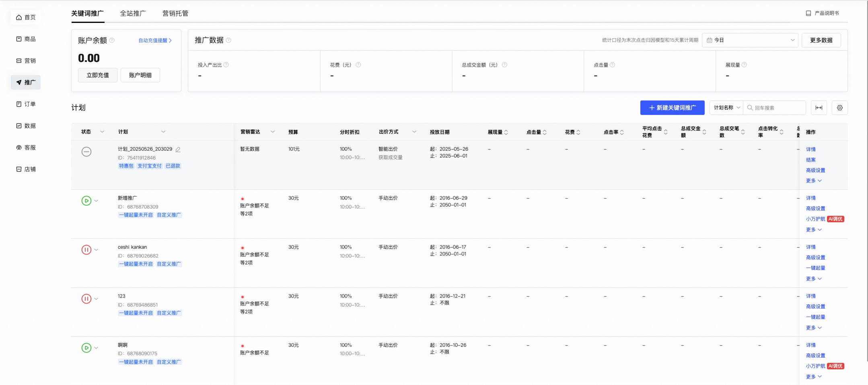Switch to the 营销托管 tab
The height and width of the screenshot is (385, 868).
click(175, 13)
